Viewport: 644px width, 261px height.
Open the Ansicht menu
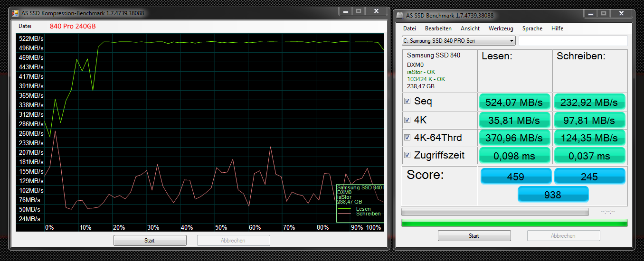point(470,28)
